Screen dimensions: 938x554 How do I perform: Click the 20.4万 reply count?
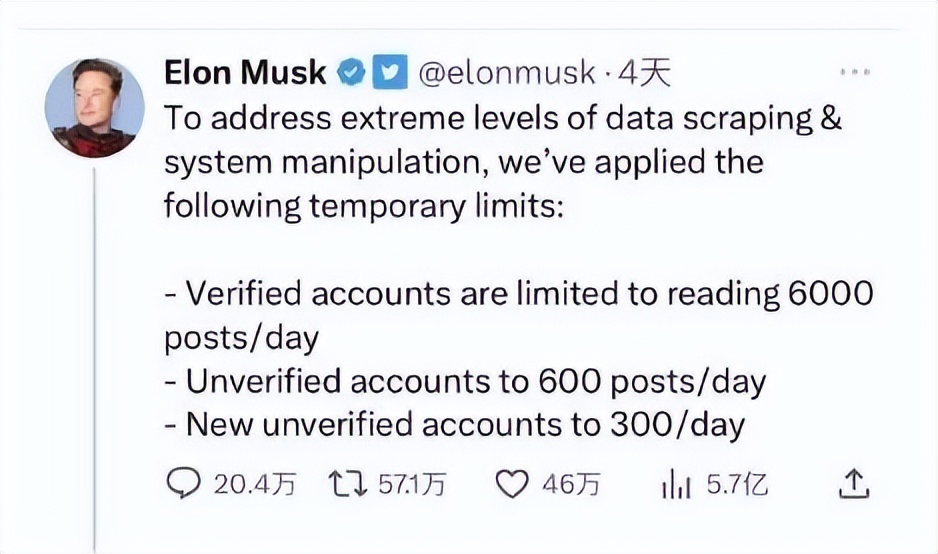[255, 485]
